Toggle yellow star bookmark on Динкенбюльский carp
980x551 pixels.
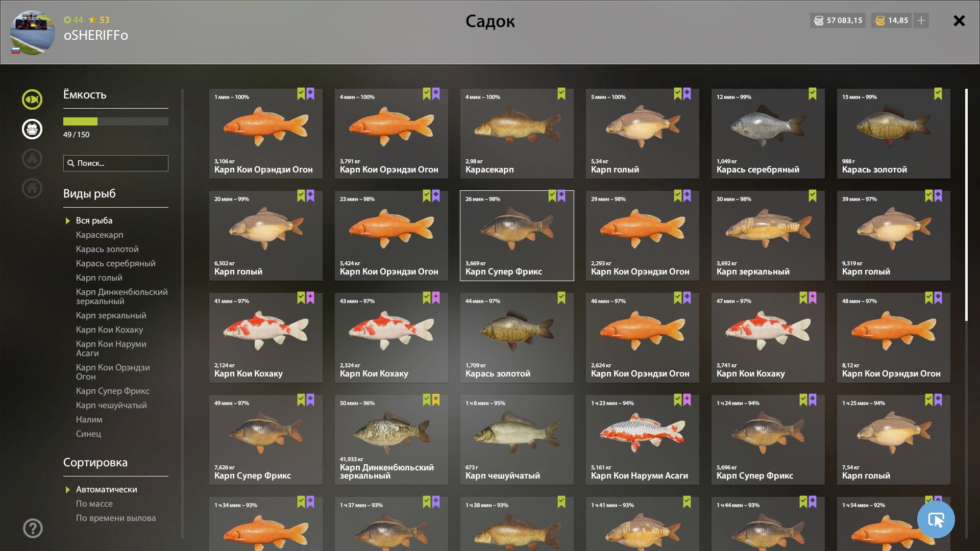(x=436, y=400)
